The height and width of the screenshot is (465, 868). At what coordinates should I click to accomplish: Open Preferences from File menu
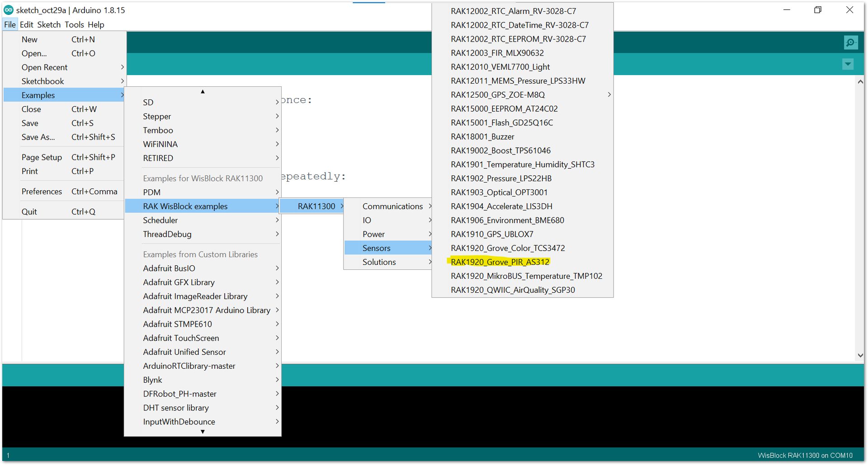tap(64, 192)
